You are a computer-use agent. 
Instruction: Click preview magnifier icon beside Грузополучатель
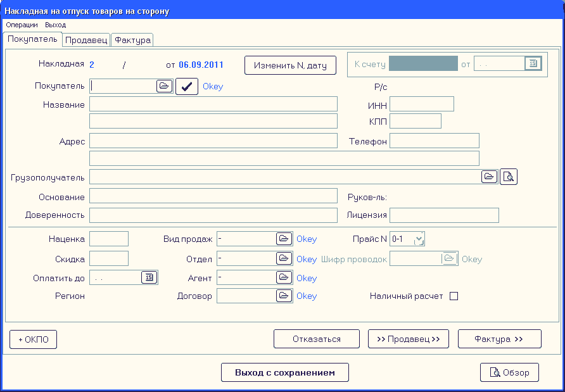509,177
